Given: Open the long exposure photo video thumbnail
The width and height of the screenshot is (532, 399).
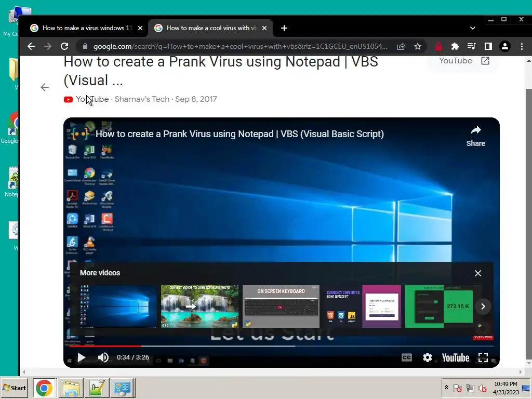Looking at the screenshot, I should 199,307.
